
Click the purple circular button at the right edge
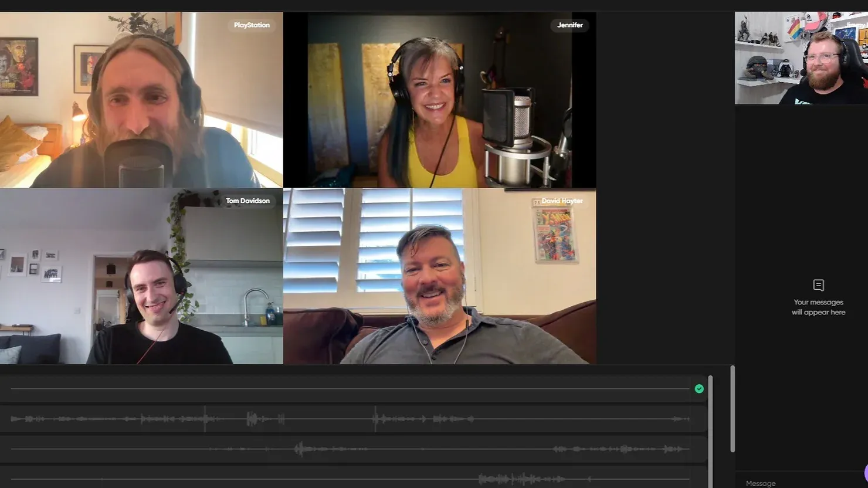pos(866,472)
